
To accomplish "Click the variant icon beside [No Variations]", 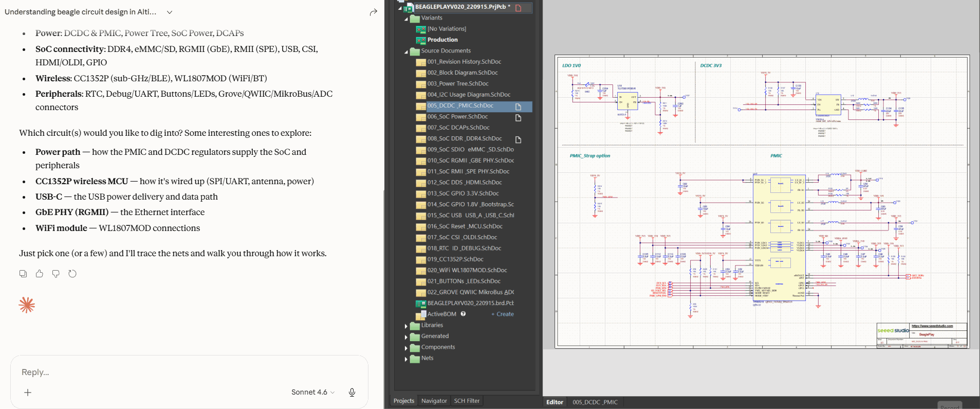I will (x=421, y=29).
